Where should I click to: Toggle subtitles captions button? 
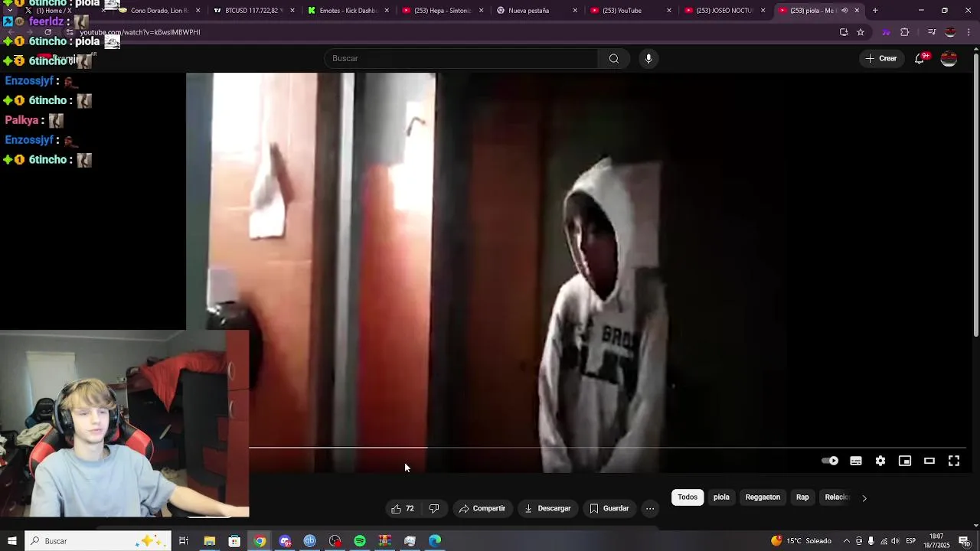[856, 461]
